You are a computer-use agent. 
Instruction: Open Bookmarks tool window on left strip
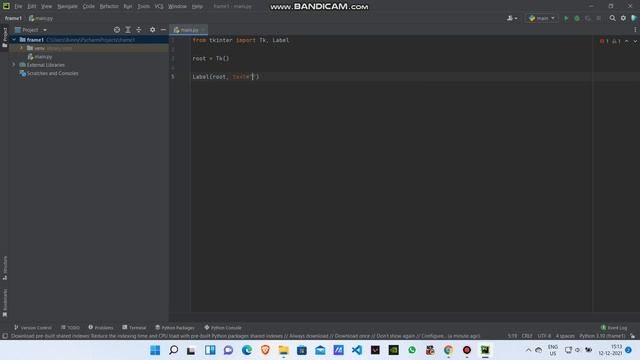(x=5, y=303)
